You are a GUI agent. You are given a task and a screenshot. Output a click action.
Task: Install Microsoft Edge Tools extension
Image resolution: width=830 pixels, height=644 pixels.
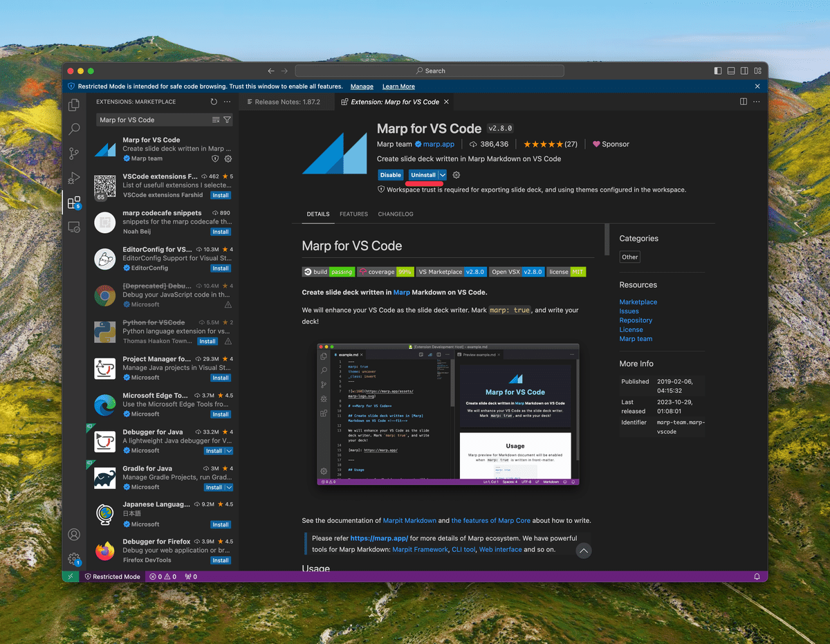click(x=221, y=414)
